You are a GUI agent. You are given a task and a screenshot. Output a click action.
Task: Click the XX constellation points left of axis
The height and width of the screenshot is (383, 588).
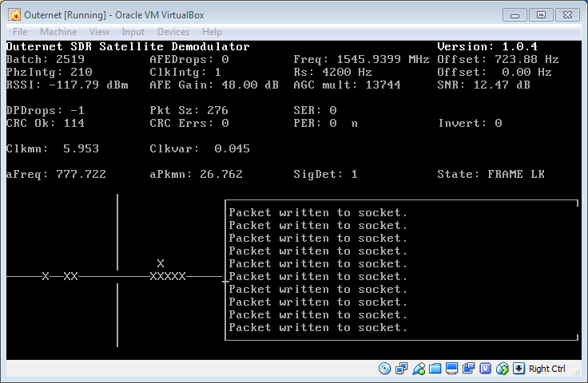click(x=70, y=276)
